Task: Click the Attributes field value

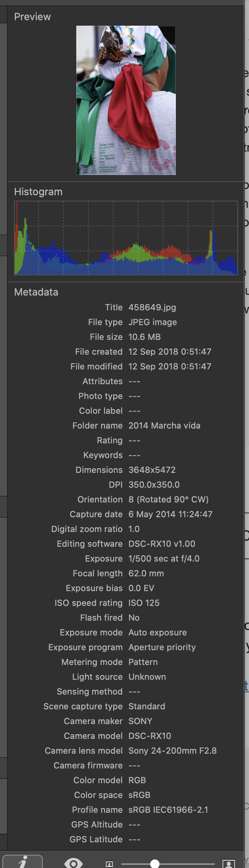Action: 134,381
